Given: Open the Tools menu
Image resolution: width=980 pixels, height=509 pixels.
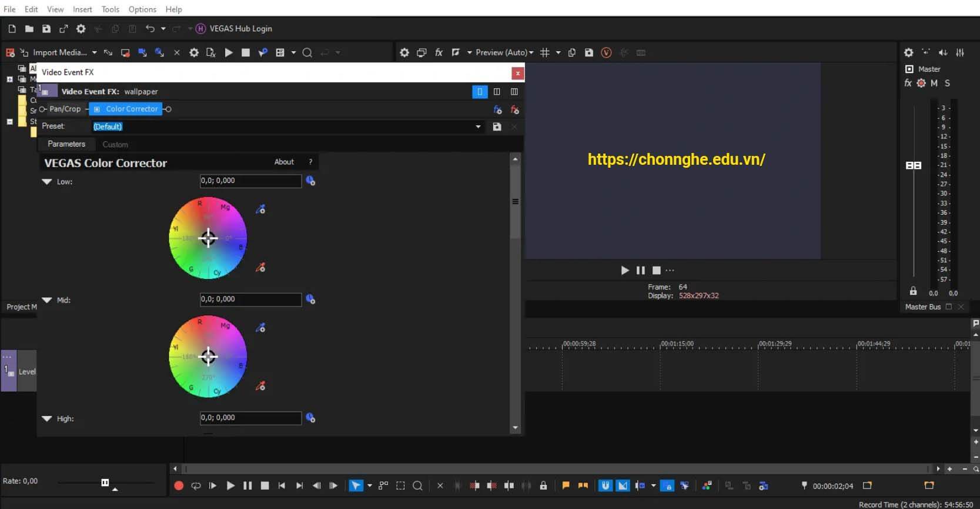Looking at the screenshot, I should (x=110, y=9).
